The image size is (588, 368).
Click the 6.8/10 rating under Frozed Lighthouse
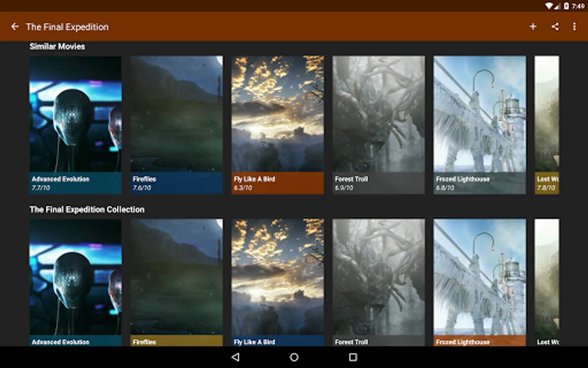[x=445, y=188]
